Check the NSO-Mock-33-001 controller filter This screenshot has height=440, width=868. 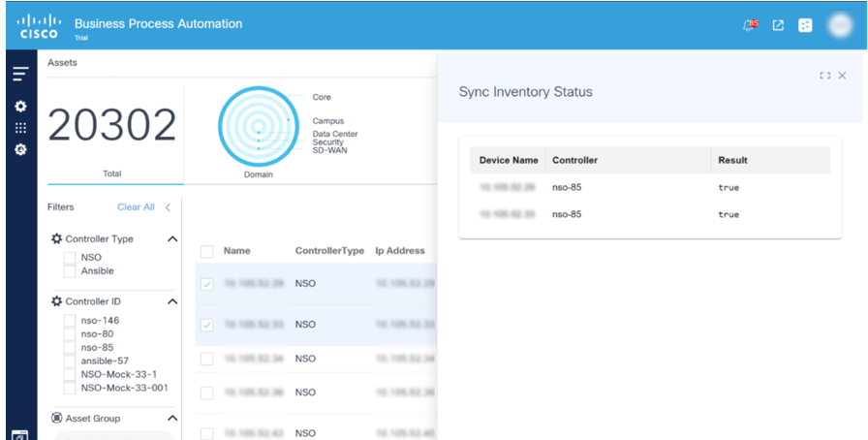coord(69,388)
